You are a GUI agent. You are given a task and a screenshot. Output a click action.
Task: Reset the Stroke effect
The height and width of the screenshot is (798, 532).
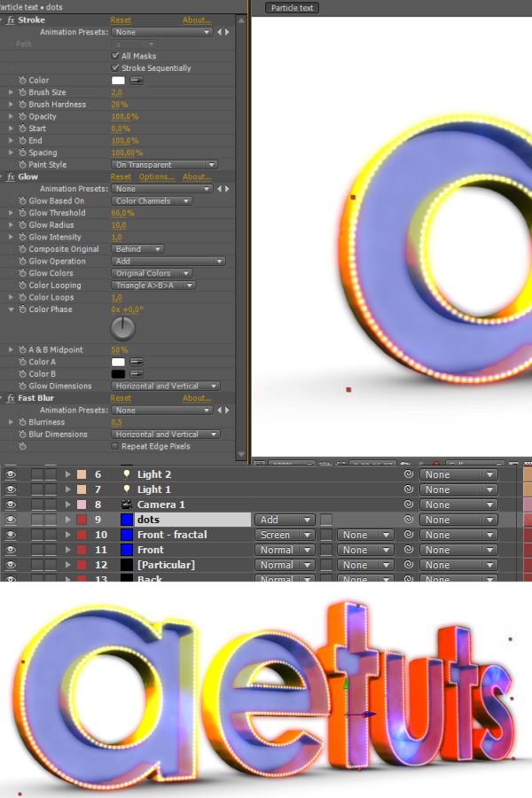click(x=121, y=20)
